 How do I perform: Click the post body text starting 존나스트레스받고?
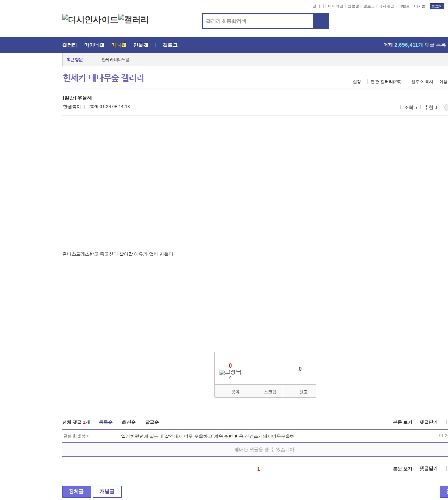coord(118,254)
